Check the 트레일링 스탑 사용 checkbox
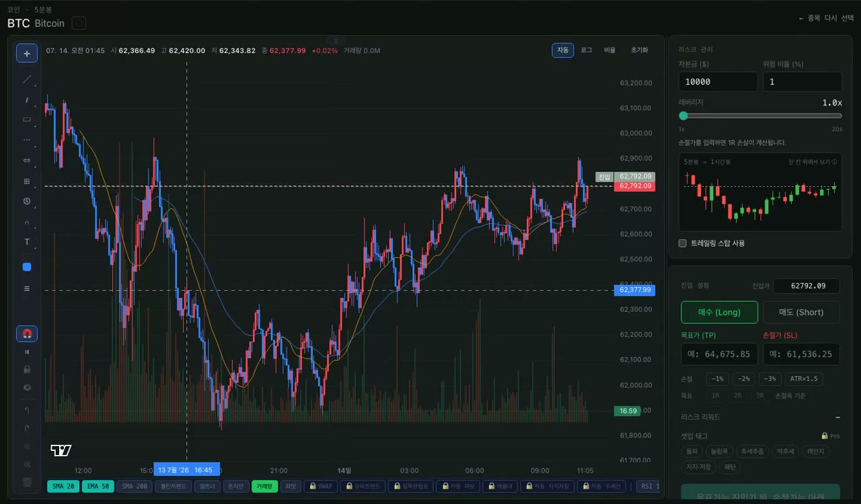861x504 pixels. click(683, 243)
